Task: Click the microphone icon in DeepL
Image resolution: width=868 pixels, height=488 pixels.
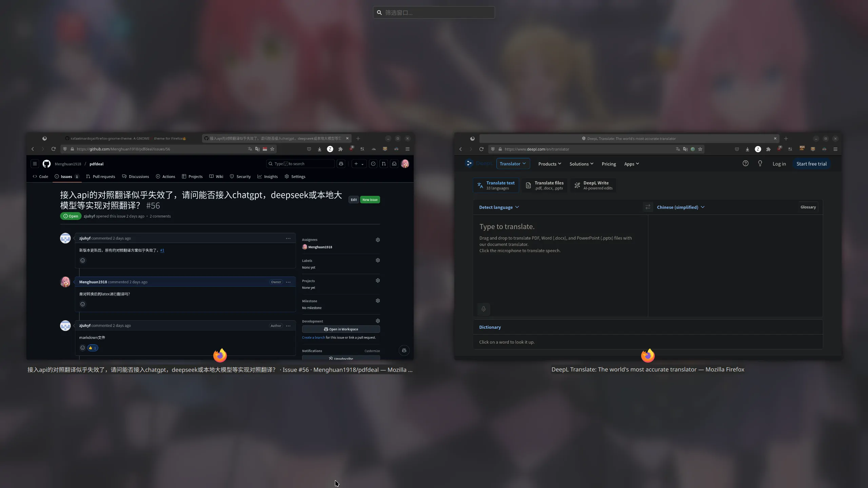Action: click(484, 309)
